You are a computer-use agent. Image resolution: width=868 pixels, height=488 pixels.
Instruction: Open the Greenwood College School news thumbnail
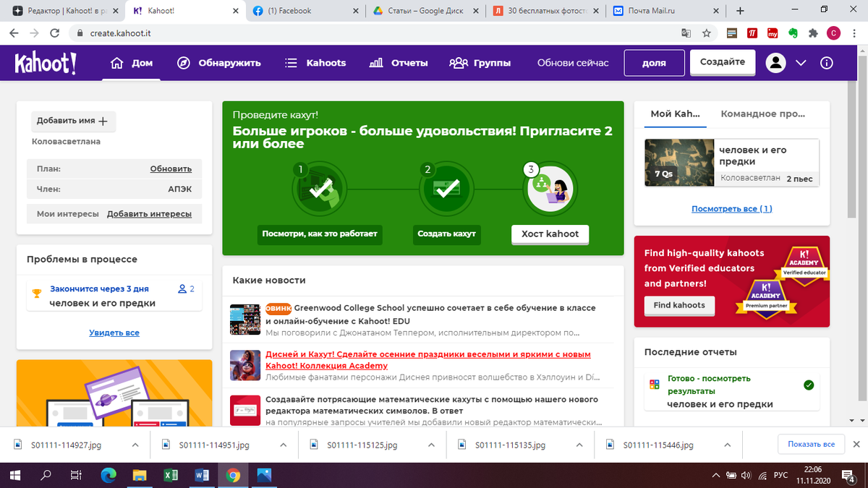click(245, 320)
